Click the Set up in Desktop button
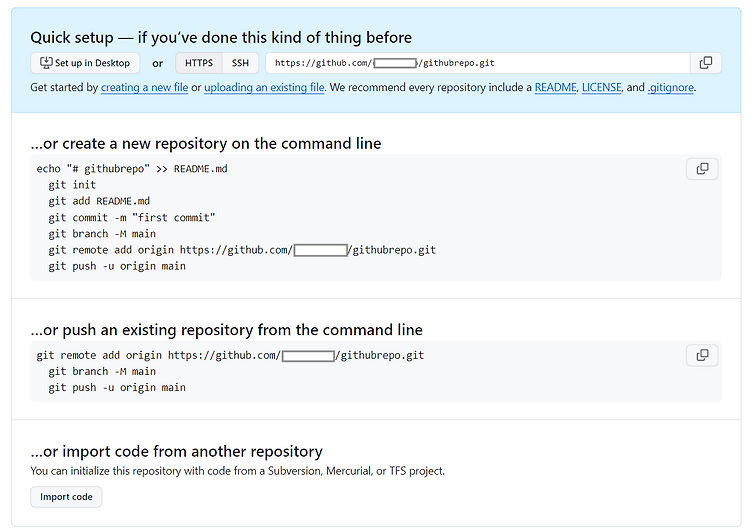This screenshot has height=531, width=750. click(85, 63)
